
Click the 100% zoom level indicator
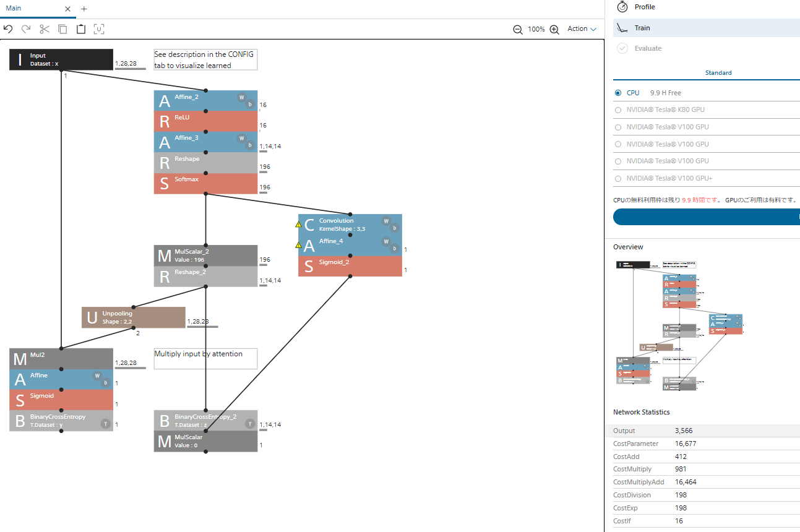click(x=536, y=29)
